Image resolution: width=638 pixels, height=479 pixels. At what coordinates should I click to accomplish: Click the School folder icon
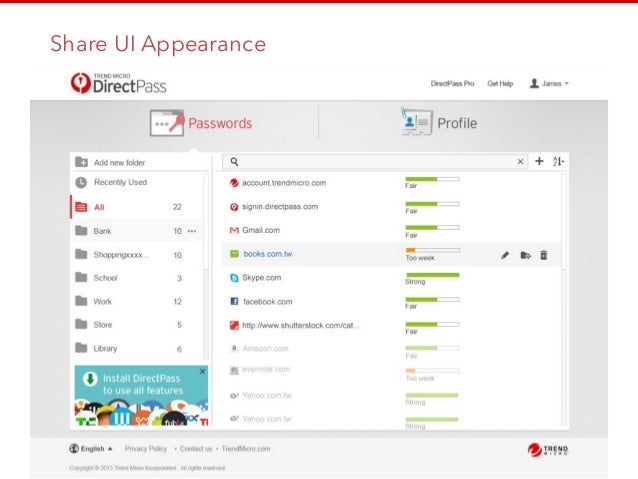pos(81,277)
